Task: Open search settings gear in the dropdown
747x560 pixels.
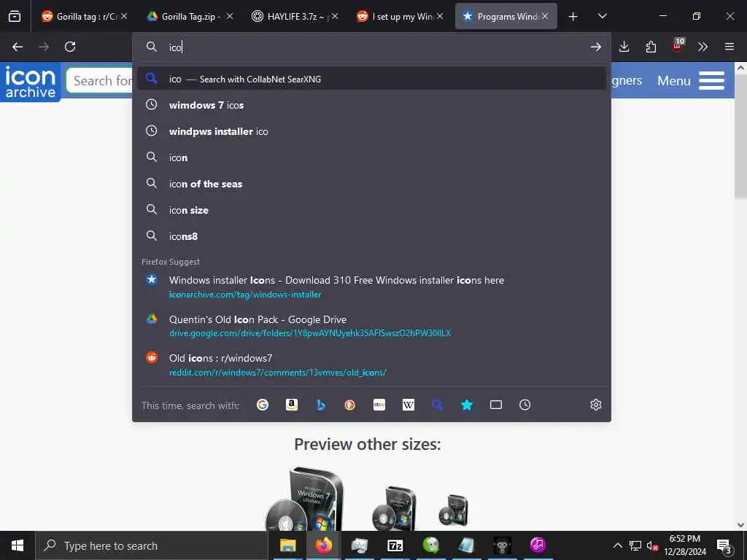Action: (x=595, y=405)
